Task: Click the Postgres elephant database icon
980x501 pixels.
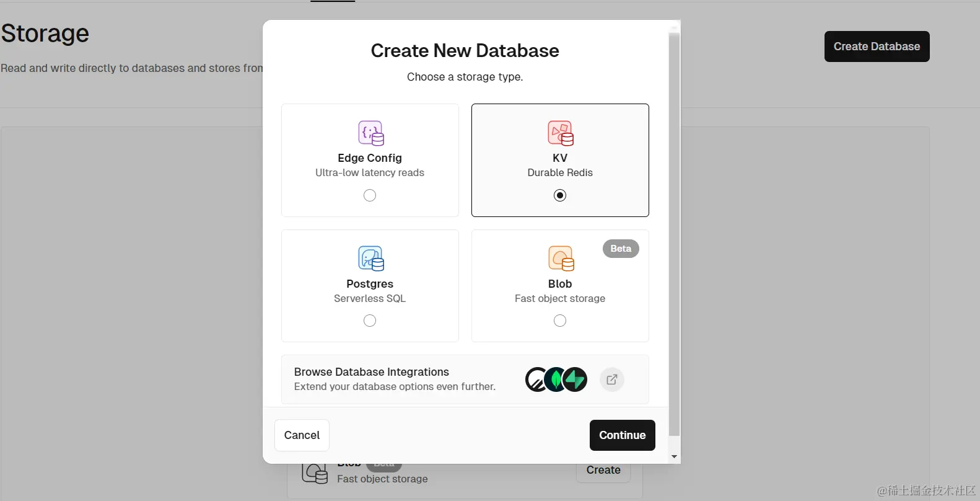Action: tap(371, 259)
